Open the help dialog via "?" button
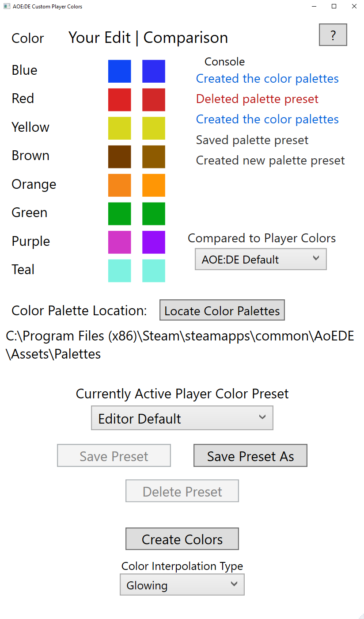 [x=333, y=35]
